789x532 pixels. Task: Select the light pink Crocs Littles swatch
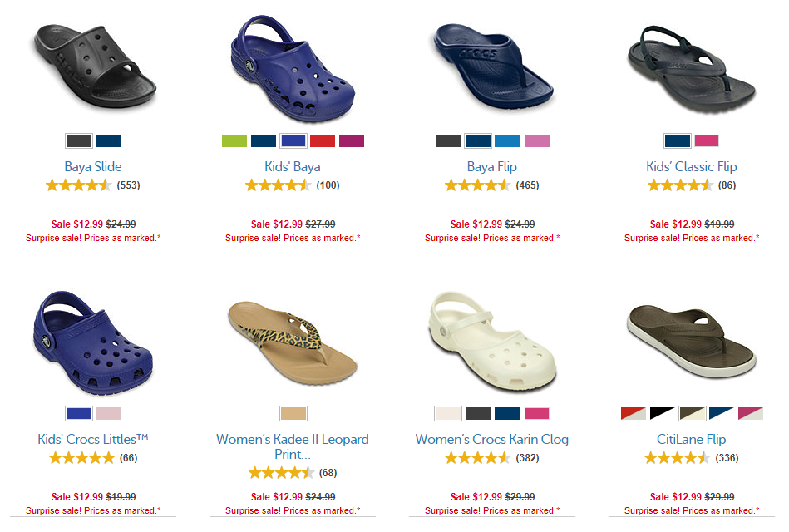click(108, 414)
